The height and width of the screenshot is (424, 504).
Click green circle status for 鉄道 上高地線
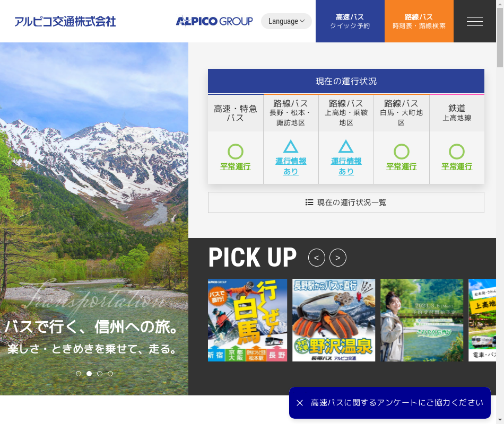click(457, 152)
